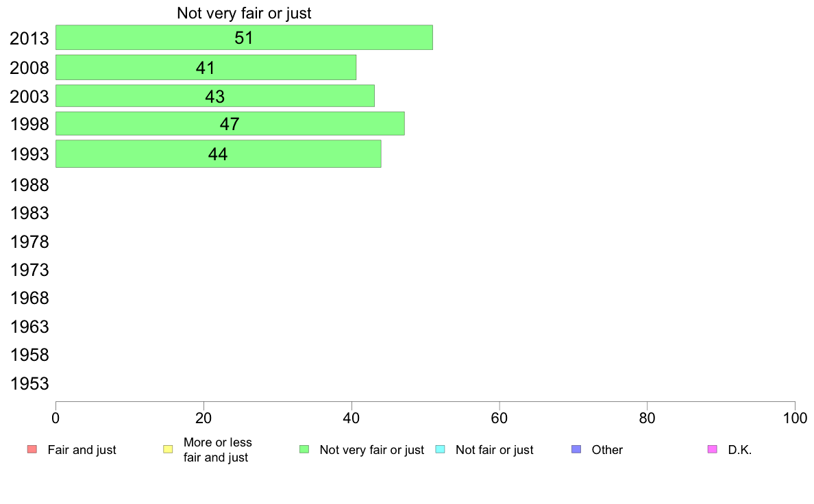The width and height of the screenshot is (814, 504).
Task: Click the 60 tick on x-axis
Action: click(x=500, y=418)
